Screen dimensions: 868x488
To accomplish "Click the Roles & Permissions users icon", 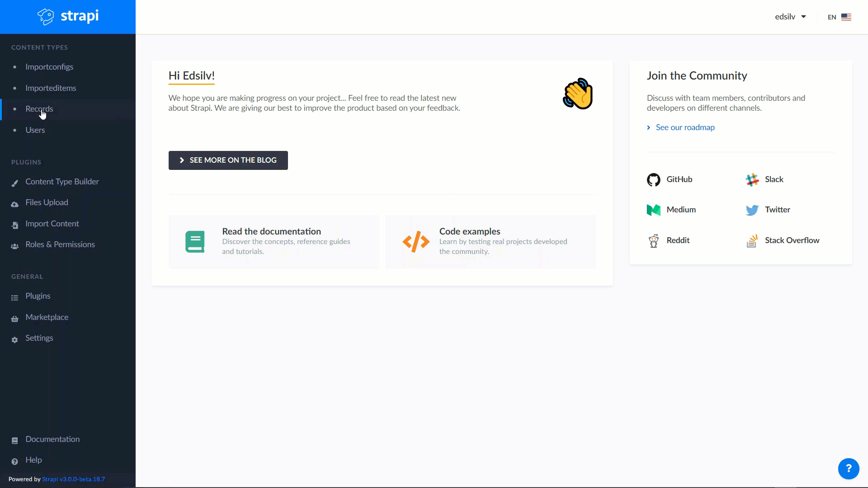I will point(15,246).
